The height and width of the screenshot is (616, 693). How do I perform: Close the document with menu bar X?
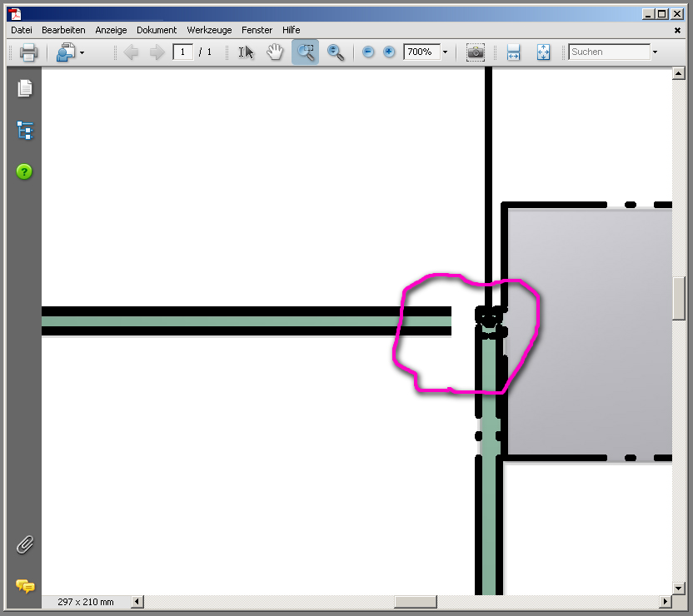point(677,31)
